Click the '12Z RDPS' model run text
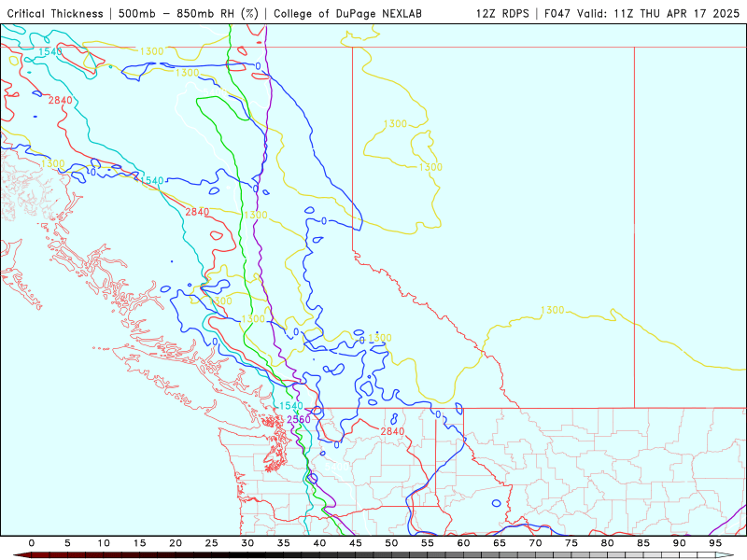747x560 pixels. pyautogui.click(x=502, y=13)
